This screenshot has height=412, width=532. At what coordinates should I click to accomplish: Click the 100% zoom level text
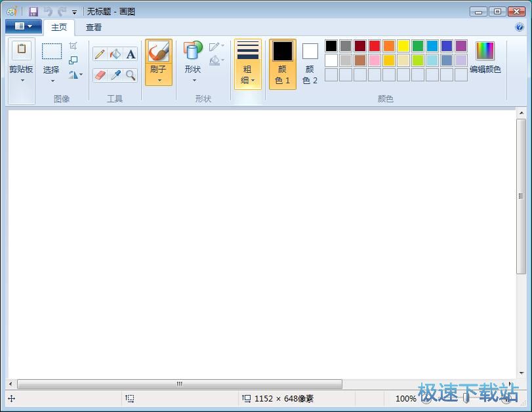coord(406,398)
